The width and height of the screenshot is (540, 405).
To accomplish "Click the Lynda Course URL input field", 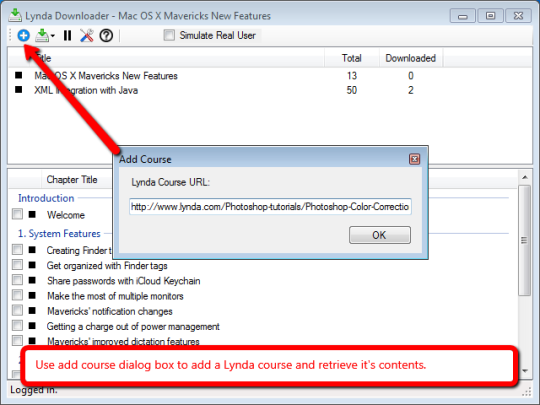I will [x=270, y=206].
